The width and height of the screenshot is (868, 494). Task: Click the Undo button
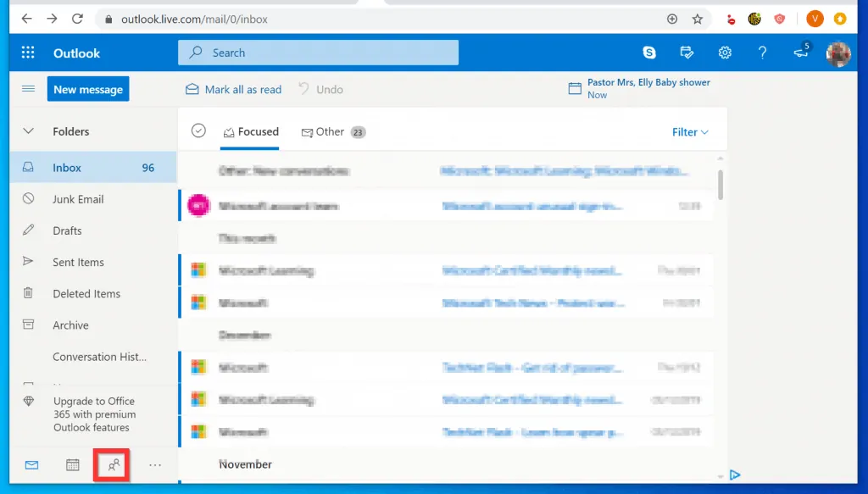coord(321,89)
